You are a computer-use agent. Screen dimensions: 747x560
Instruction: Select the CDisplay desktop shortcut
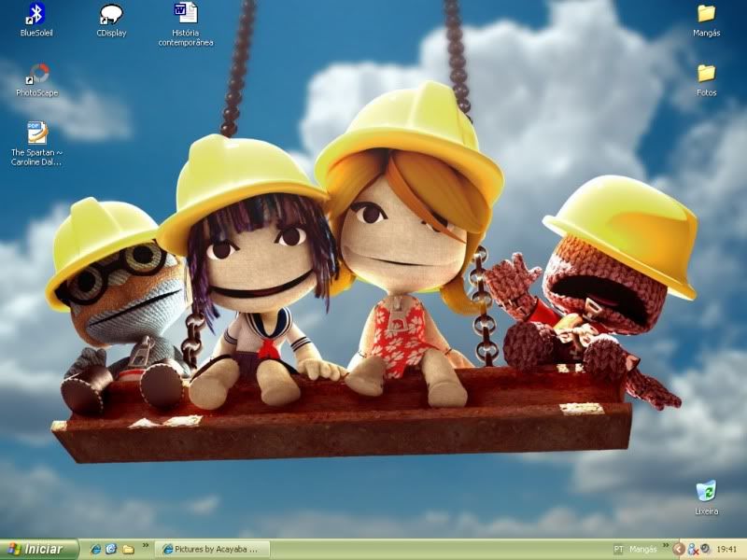[x=111, y=19]
